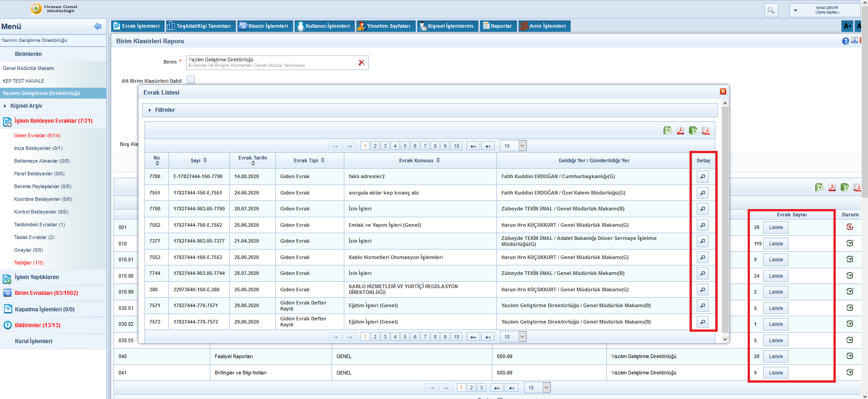The width and height of the screenshot is (868, 399).
Task: Export Evrak Listesi current page to Excel
Action: pyautogui.click(x=667, y=131)
